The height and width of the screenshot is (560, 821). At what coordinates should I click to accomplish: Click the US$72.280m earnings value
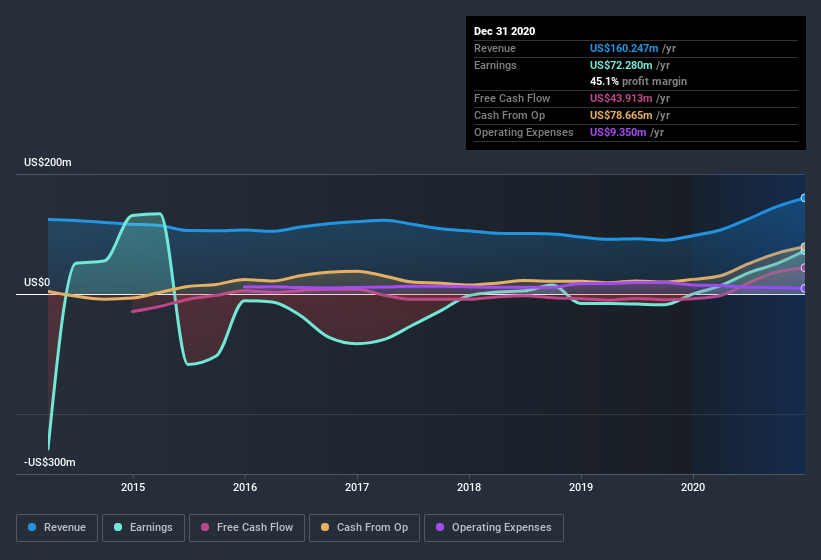pyautogui.click(x=621, y=65)
